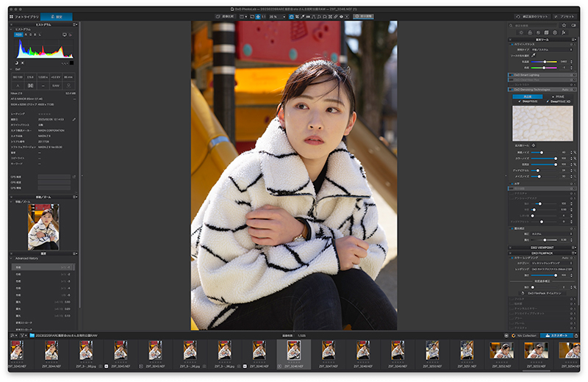Adjust the tint green-magenta slider

coord(544,68)
